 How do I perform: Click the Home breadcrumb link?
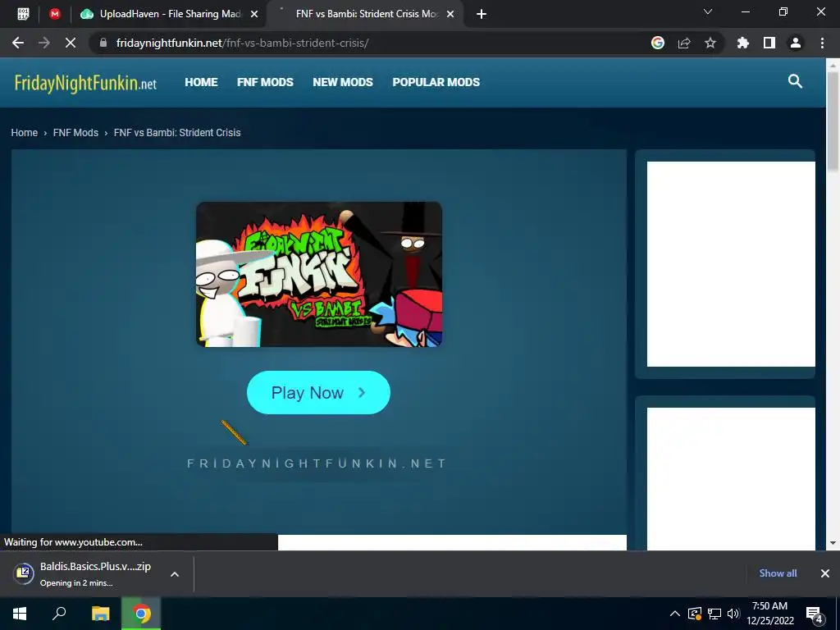point(24,132)
